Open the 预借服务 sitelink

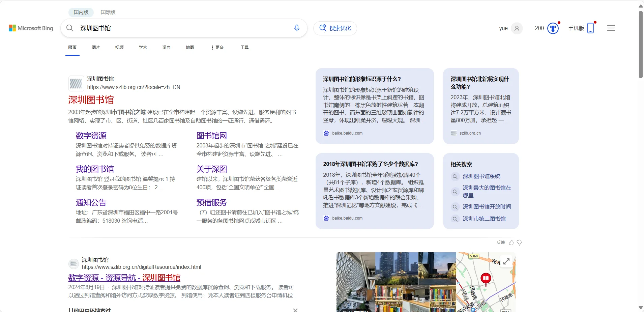[x=212, y=202]
